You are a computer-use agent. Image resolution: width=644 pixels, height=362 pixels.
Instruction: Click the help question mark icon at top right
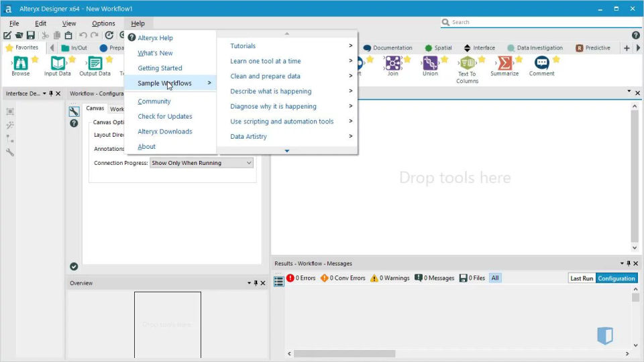[x=636, y=36]
